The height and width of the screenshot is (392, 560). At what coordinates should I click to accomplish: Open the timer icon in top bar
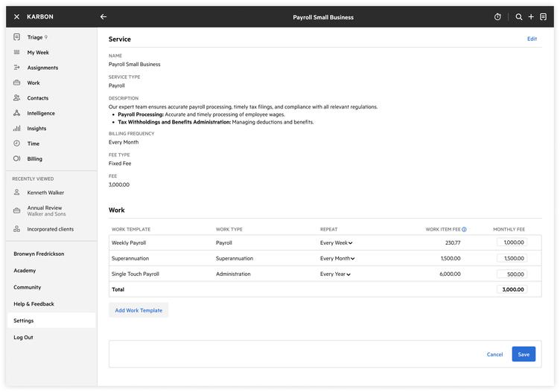498,17
